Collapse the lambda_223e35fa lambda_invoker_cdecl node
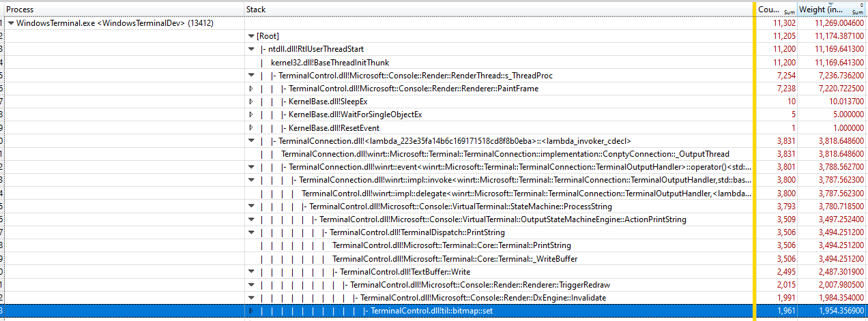Image resolution: width=868 pixels, height=321 pixels. (251, 141)
